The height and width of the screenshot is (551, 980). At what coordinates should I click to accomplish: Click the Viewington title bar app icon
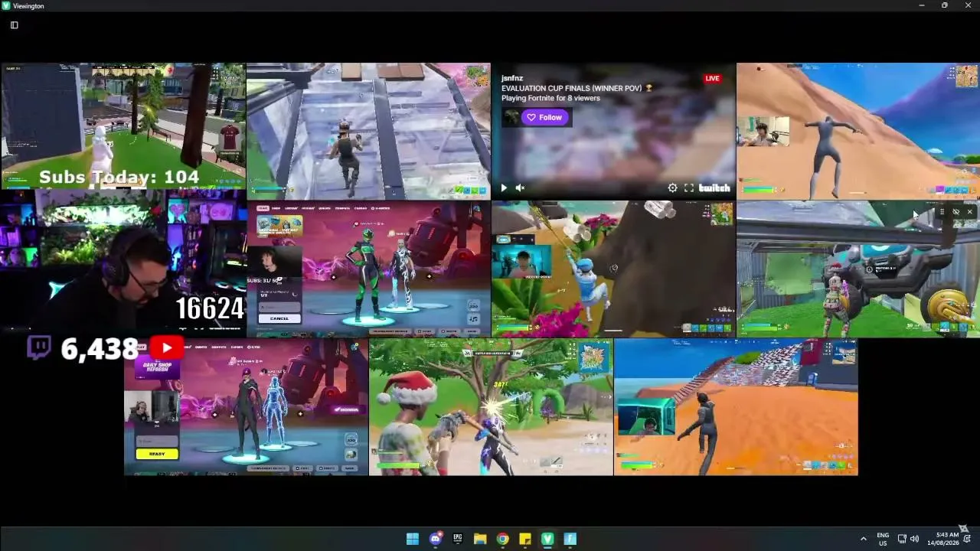pyautogui.click(x=6, y=5)
